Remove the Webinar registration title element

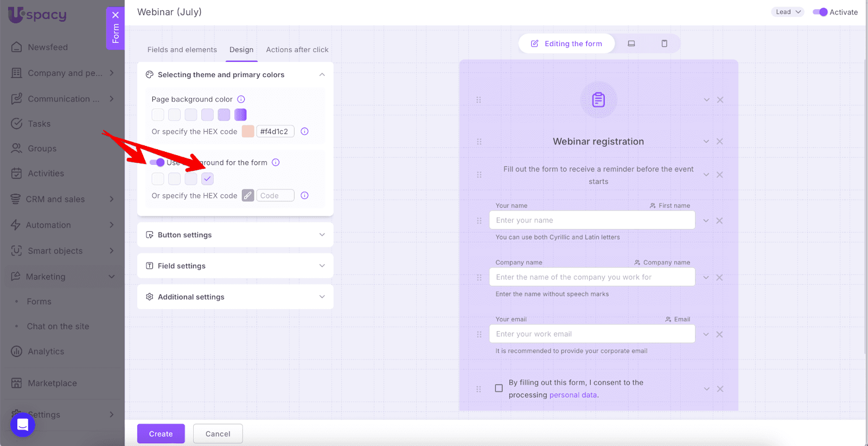(x=720, y=142)
